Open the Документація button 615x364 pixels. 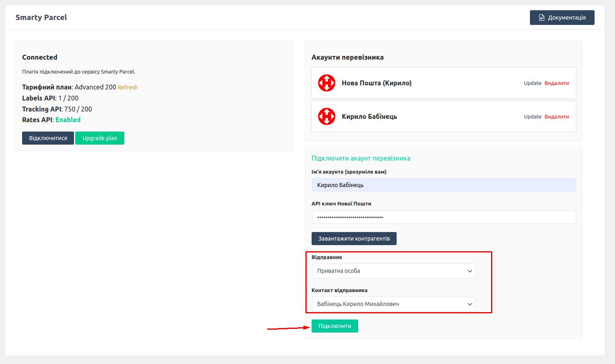[x=562, y=18]
